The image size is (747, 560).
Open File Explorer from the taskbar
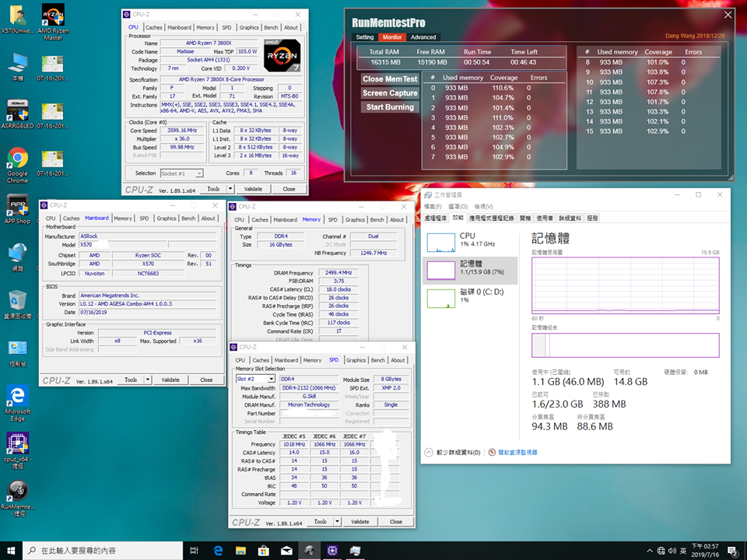coord(240,551)
